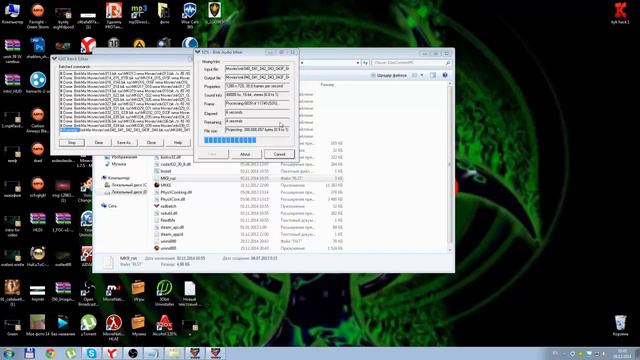This screenshot has width=640, height=360.
Task: Select MK9_rus file in Explorer list
Action: pyautogui.click(x=248, y=178)
